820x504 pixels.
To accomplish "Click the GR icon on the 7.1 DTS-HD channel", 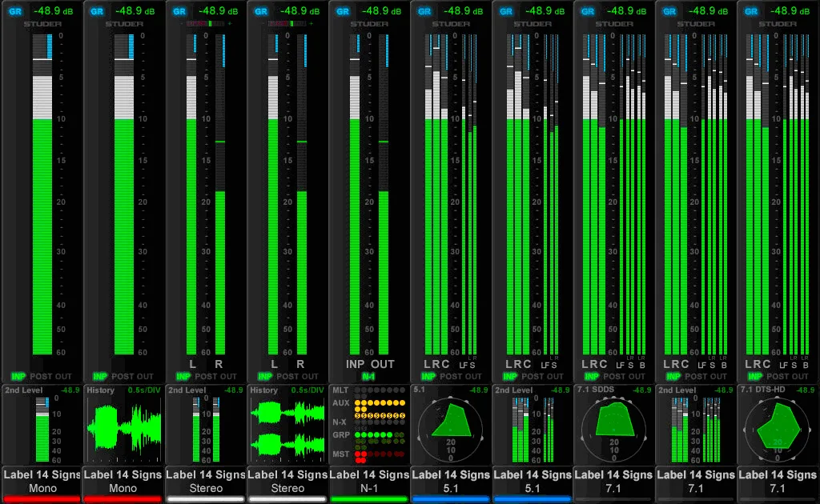I will (x=751, y=11).
